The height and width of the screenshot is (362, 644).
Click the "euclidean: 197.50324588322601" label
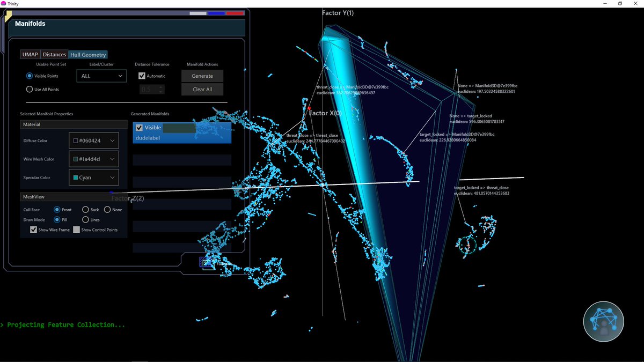pyautogui.click(x=486, y=92)
